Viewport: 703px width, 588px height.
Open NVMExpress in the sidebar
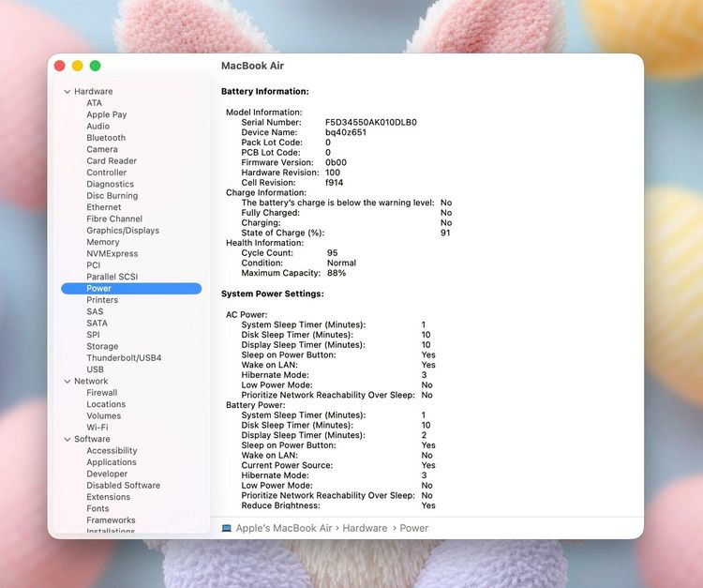pyautogui.click(x=112, y=253)
